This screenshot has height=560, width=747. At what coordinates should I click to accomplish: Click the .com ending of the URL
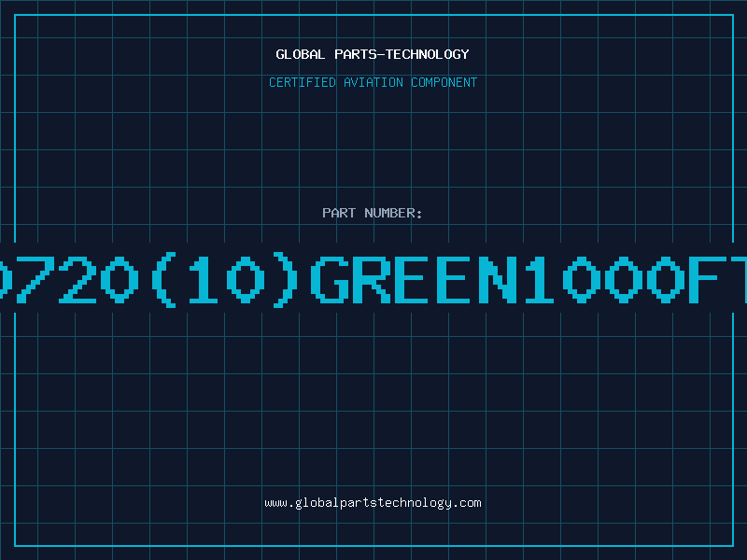[468, 503]
